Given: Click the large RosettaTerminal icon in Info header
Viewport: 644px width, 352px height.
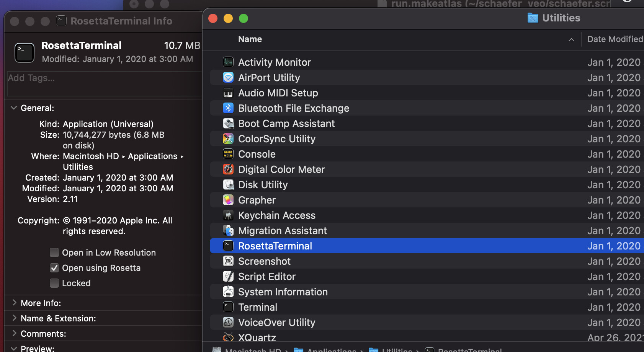Looking at the screenshot, I should (25, 52).
